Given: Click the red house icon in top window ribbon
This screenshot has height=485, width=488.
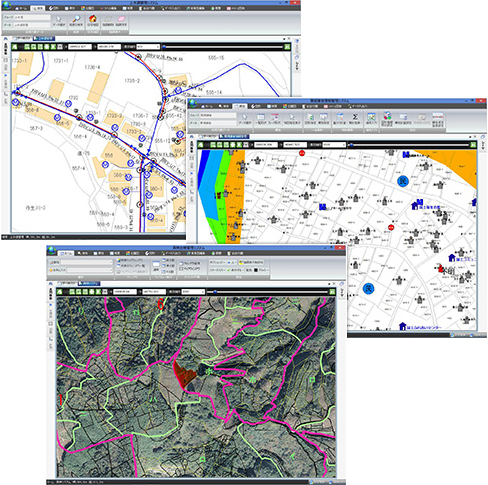Looking at the screenshot, I should [x=93, y=19].
